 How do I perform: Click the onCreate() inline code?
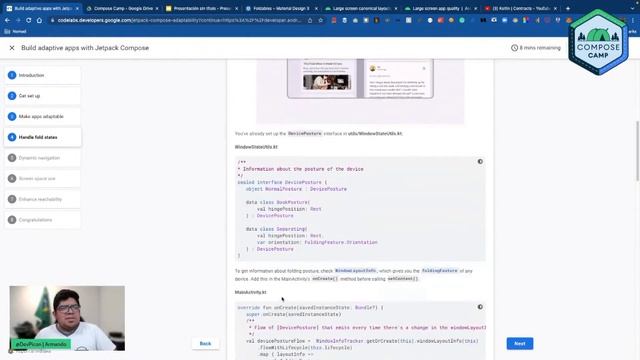[x=325, y=279]
